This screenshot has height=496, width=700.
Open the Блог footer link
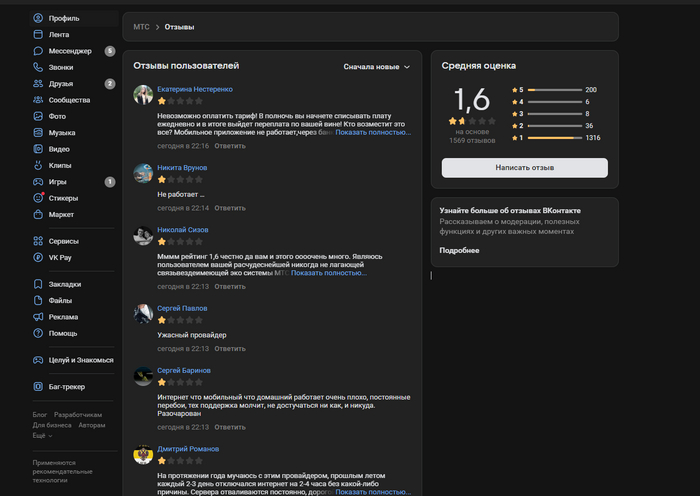[39, 415]
